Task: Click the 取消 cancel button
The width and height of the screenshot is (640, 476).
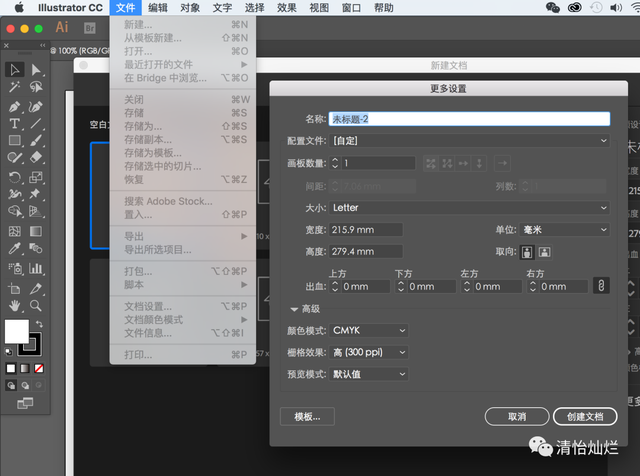Action: tap(517, 416)
